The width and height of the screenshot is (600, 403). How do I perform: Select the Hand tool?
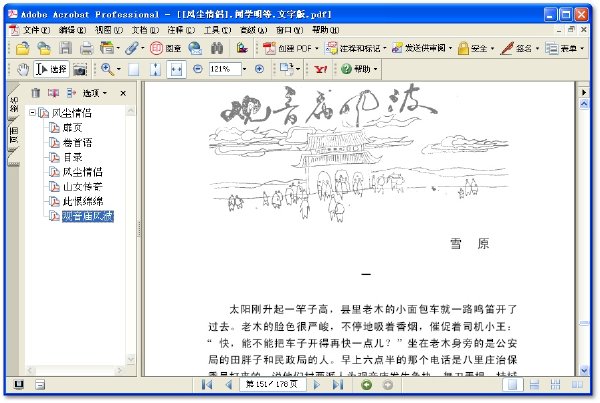click(x=23, y=69)
